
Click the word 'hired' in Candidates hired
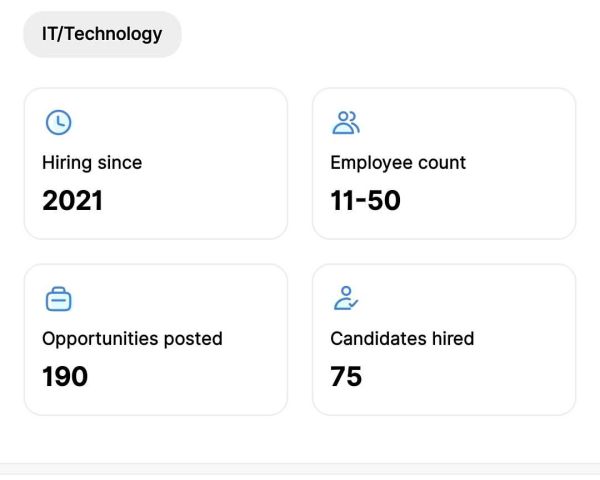click(453, 339)
